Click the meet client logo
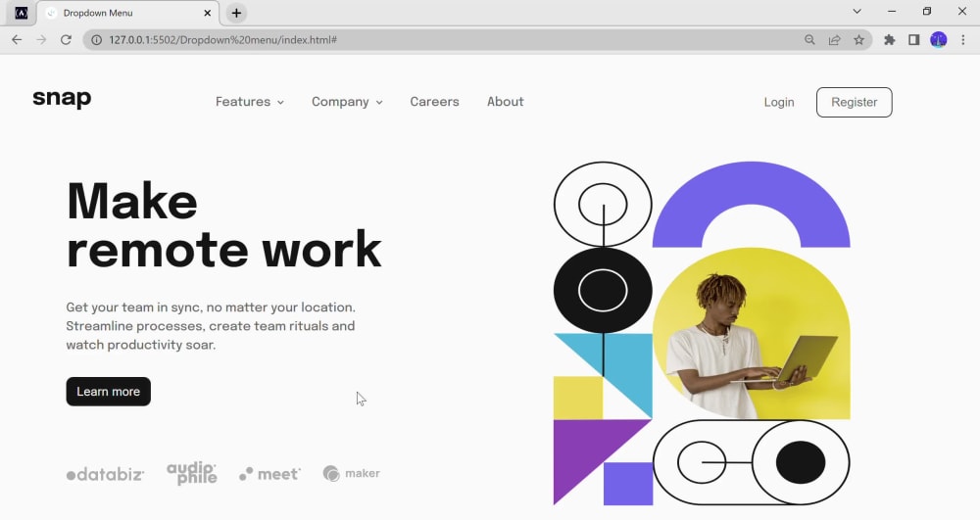Image resolution: width=980 pixels, height=520 pixels. pyautogui.click(x=269, y=474)
